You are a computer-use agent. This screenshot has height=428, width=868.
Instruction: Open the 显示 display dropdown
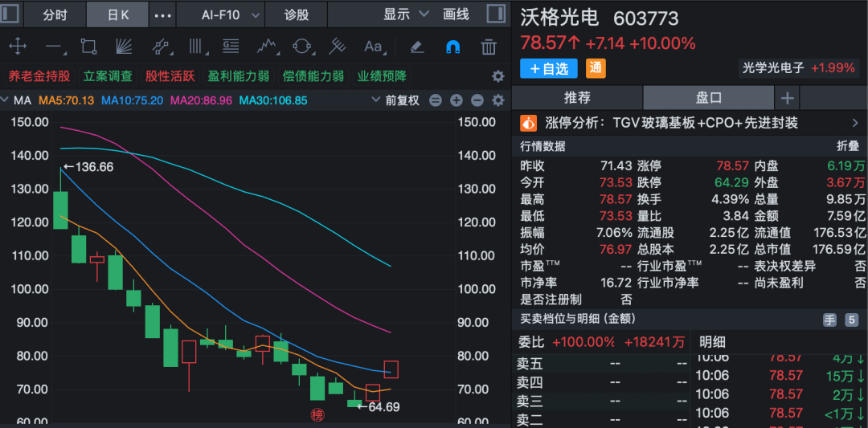406,14
